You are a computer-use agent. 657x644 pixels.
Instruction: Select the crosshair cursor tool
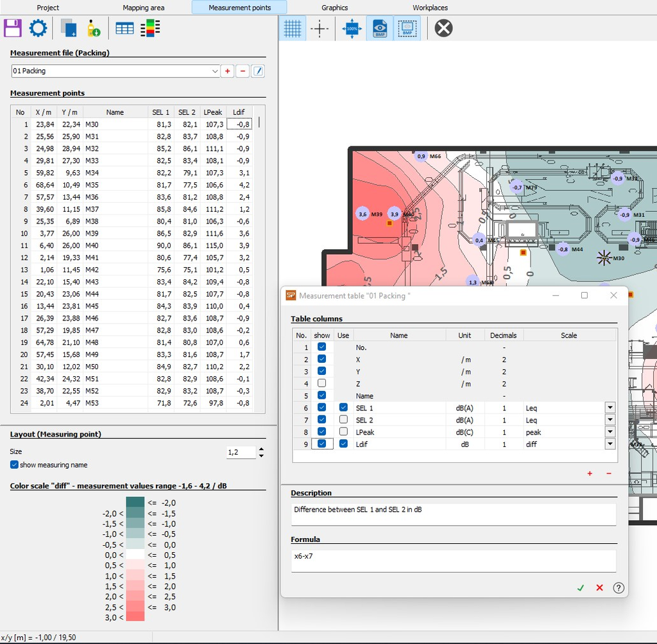[320, 29]
